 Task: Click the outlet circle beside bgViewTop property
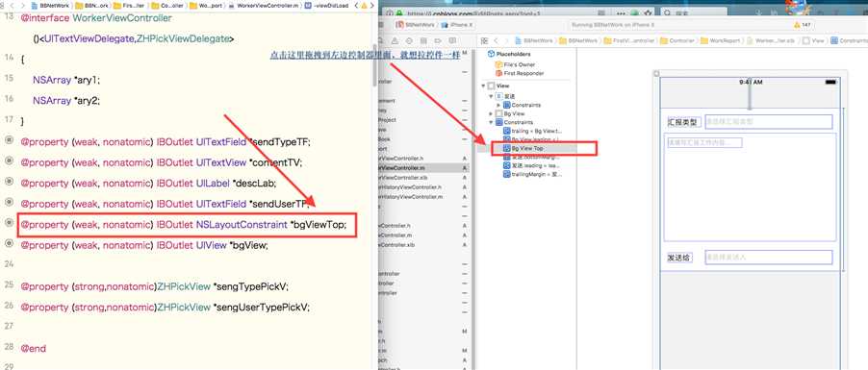tap(9, 222)
